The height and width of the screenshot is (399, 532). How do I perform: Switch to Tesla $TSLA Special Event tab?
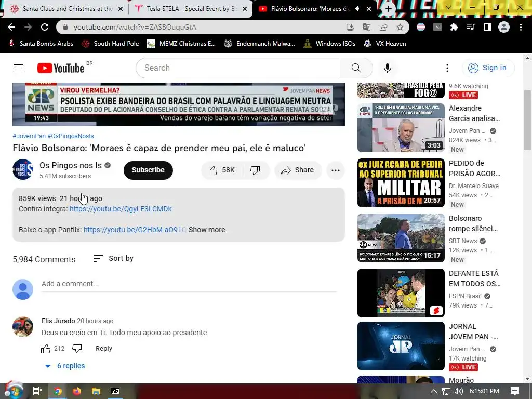pyautogui.click(x=191, y=9)
